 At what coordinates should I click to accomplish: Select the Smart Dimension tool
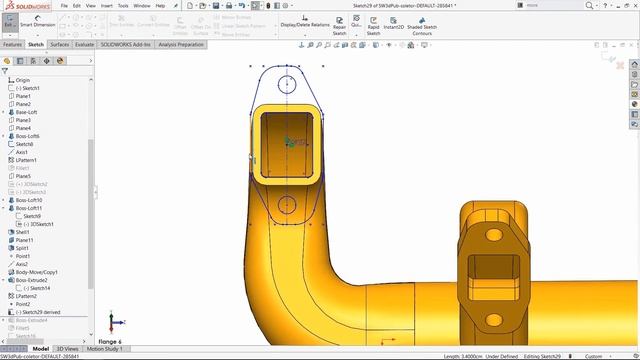click(38, 22)
